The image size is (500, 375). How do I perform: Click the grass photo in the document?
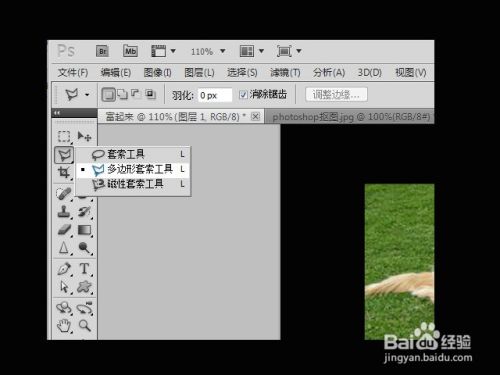coord(399,262)
